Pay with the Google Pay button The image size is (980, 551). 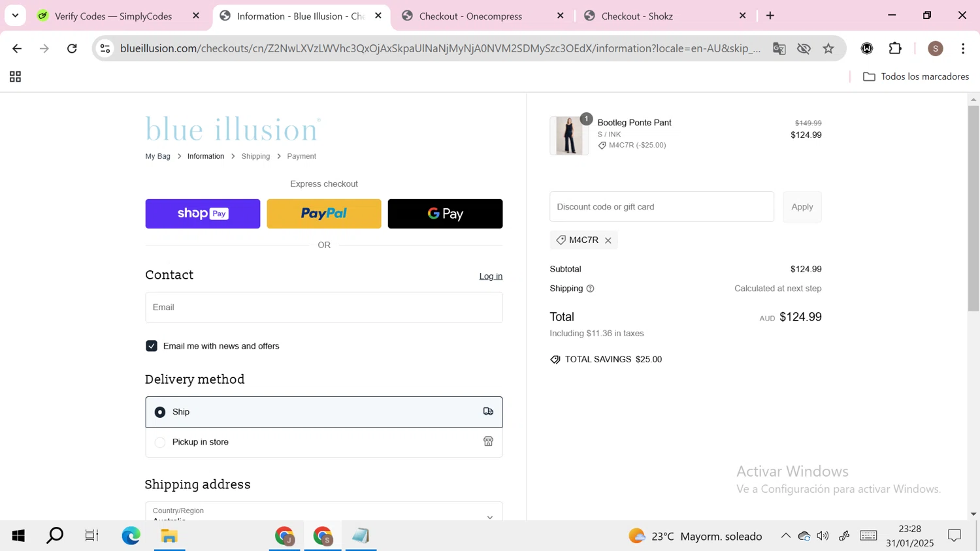click(x=445, y=213)
